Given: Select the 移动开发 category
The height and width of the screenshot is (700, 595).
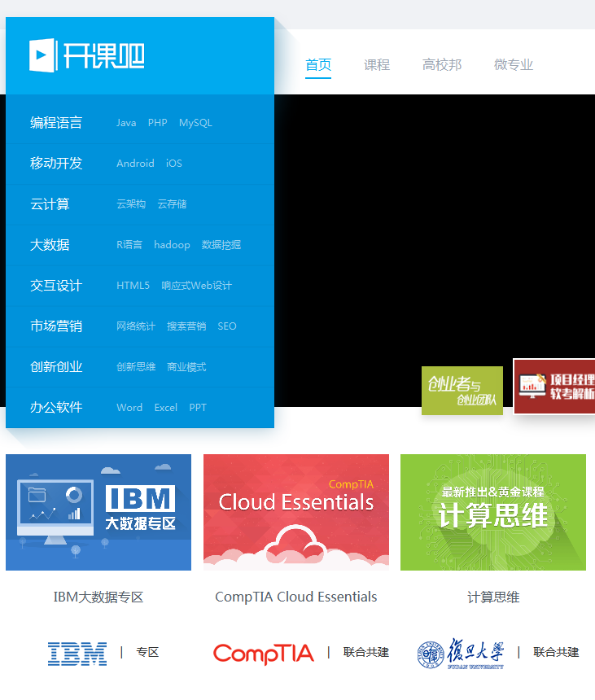Looking at the screenshot, I should tap(56, 163).
